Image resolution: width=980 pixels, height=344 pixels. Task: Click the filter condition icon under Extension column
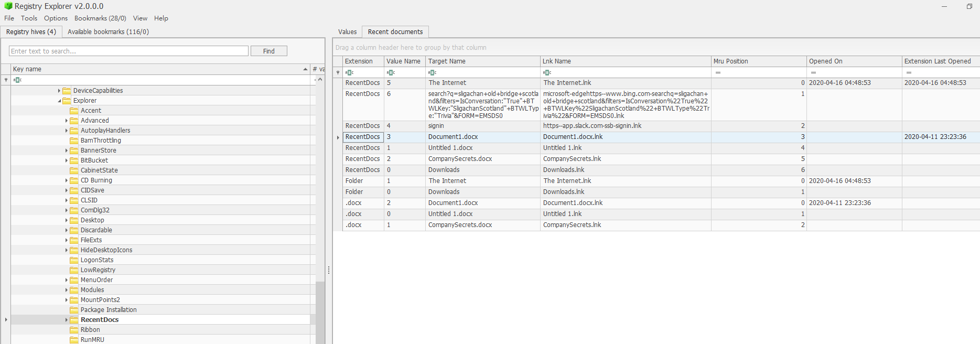[x=350, y=72]
